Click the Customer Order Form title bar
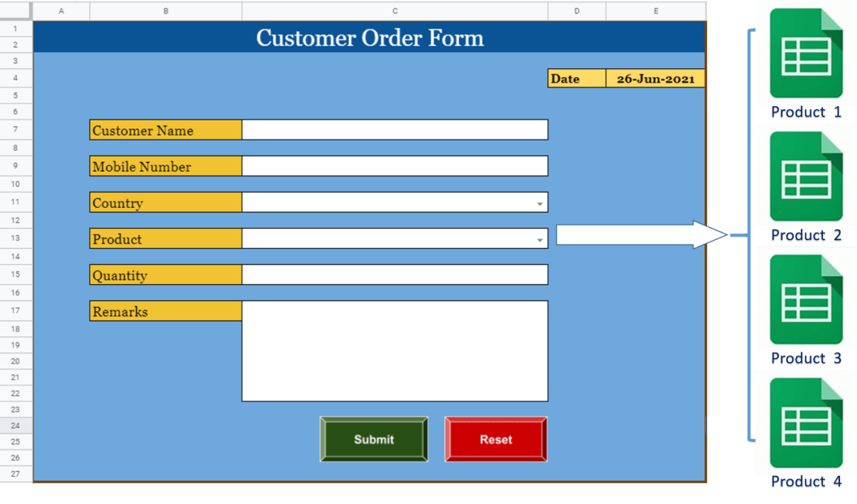This screenshot has width=857, height=504. [369, 38]
